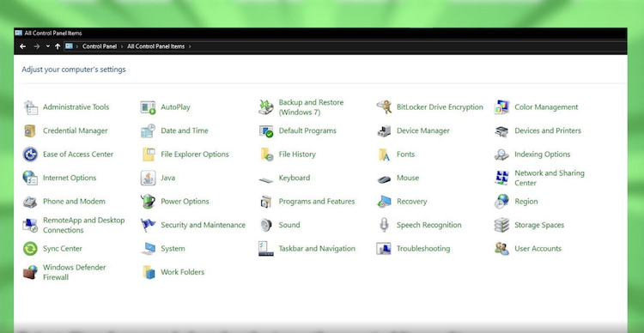Click the Windows Defender Firewall link

click(75, 272)
